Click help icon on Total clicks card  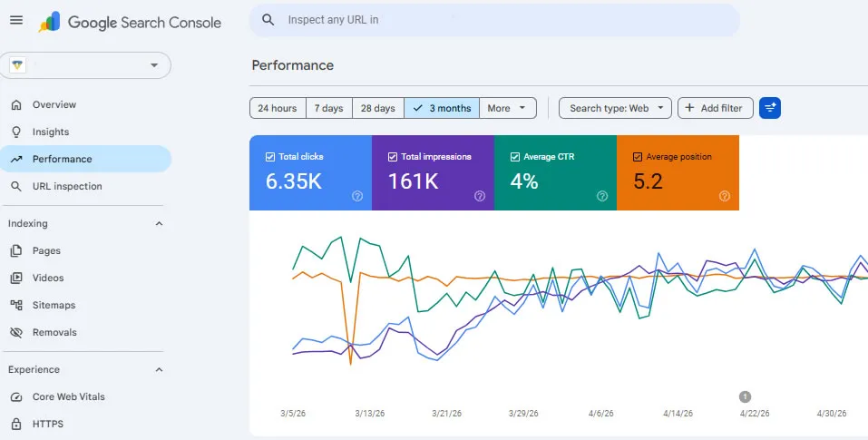coord(357,196)
